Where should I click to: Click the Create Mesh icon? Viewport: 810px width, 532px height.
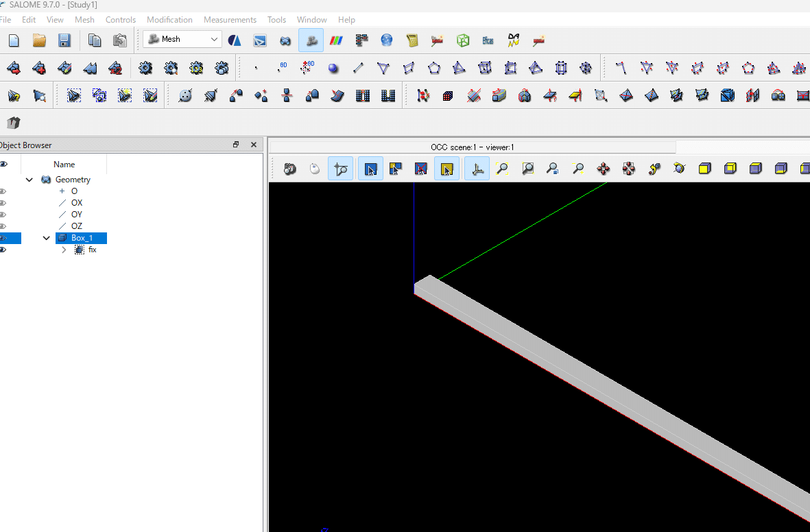point(14,68)
